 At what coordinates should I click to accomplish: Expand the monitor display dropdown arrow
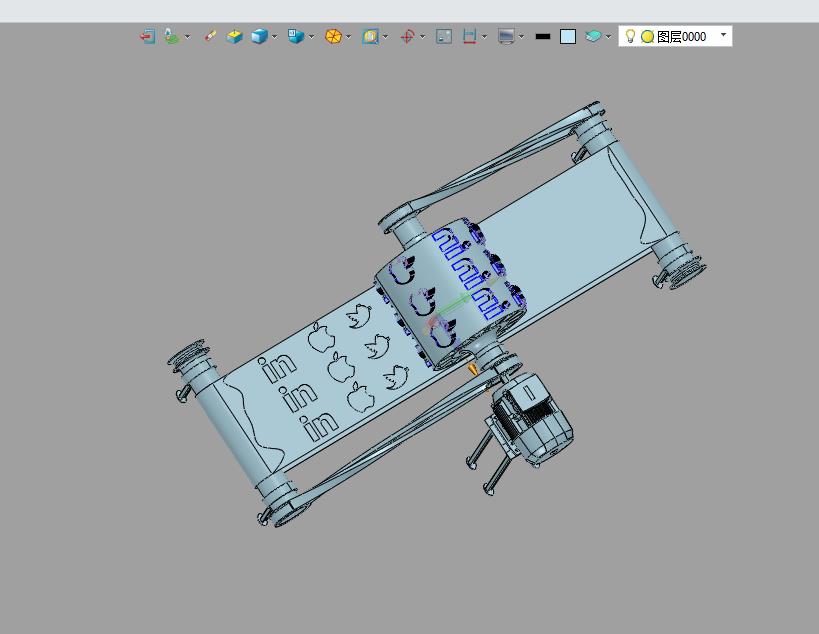click(521, 37)
